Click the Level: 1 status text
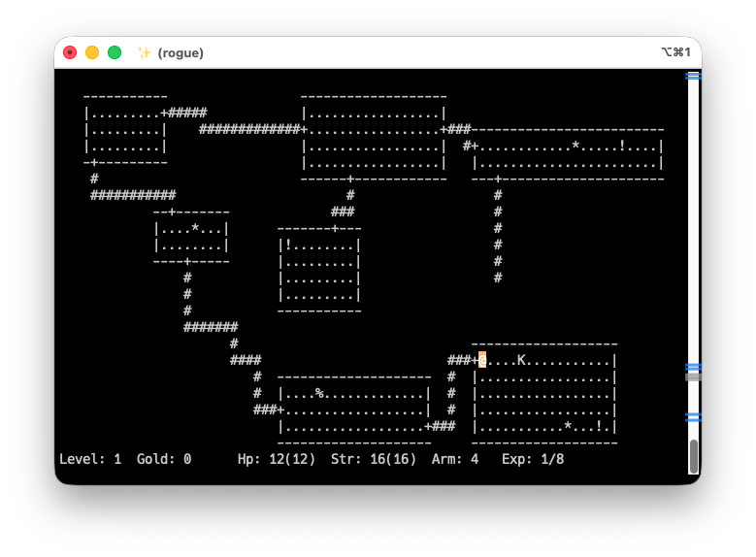Screen dimensions: 756x557 click(90, 459)
